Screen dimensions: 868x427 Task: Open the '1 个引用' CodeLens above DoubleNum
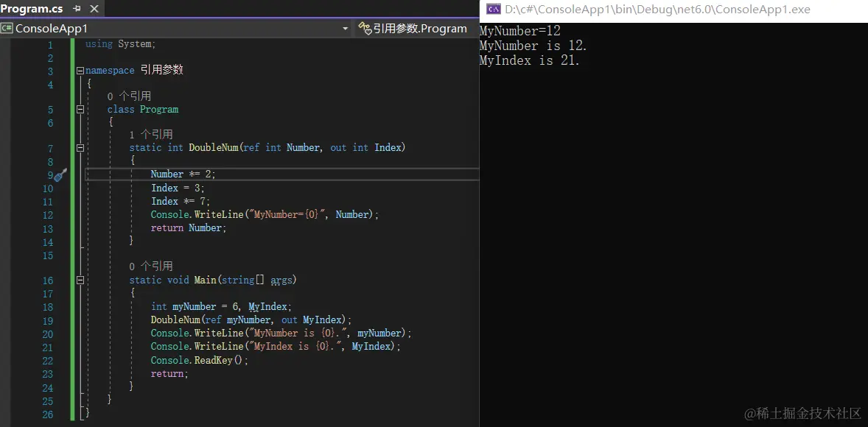pyautogui.click(x=151, y=135)
